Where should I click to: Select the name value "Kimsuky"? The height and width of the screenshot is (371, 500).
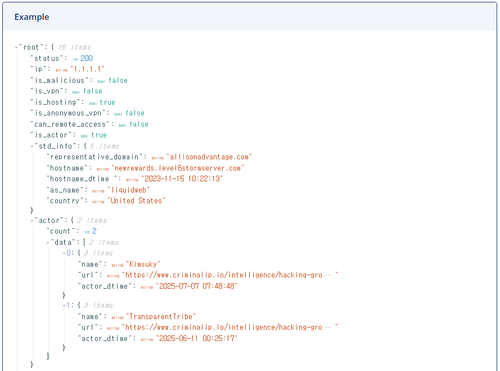coord(143,264)
